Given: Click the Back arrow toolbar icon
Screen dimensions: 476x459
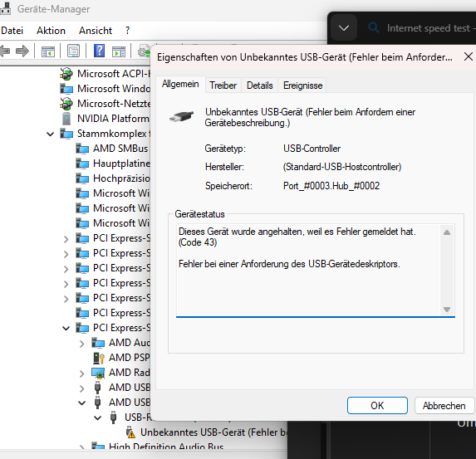Looking at the screenshot, I should coord(5,51).
